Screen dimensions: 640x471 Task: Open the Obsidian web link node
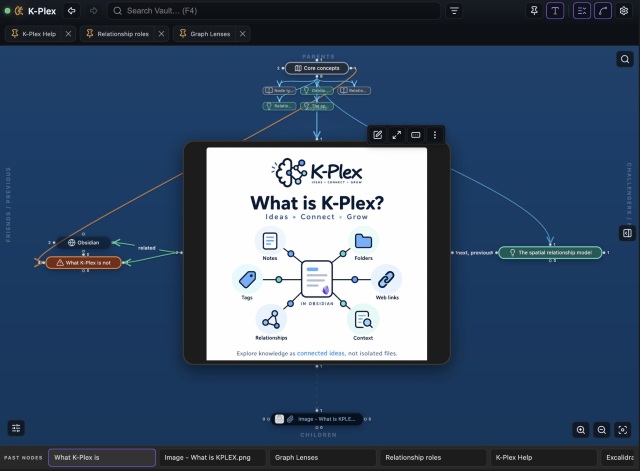[x=83, y=242]
